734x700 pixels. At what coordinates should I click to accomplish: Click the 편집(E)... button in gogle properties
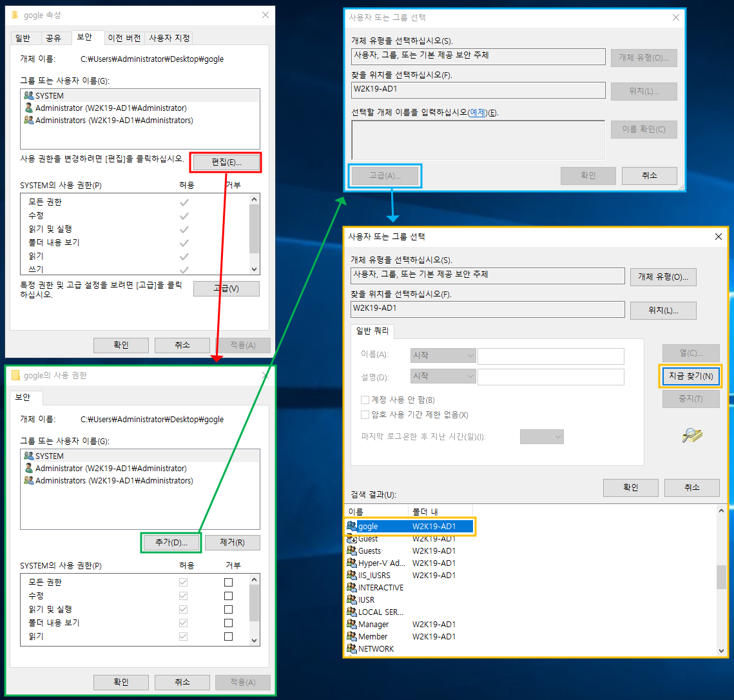pyautogui.click(x=226, y=162)
